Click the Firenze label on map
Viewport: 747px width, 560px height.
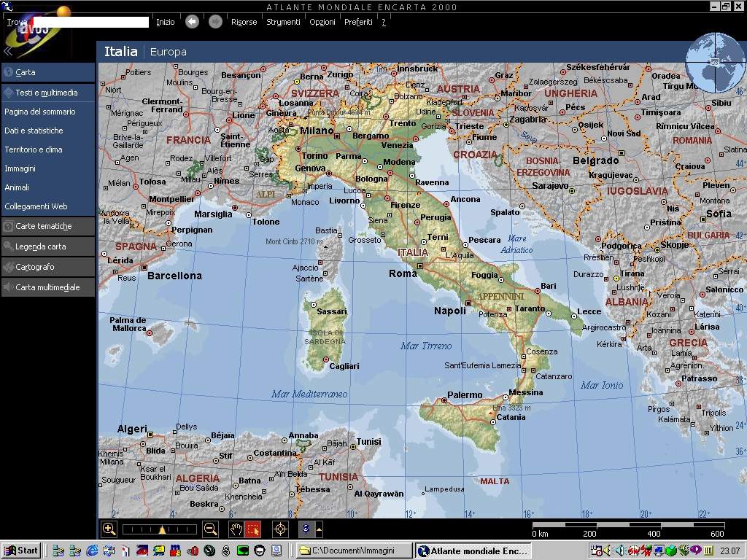(406, 205)
